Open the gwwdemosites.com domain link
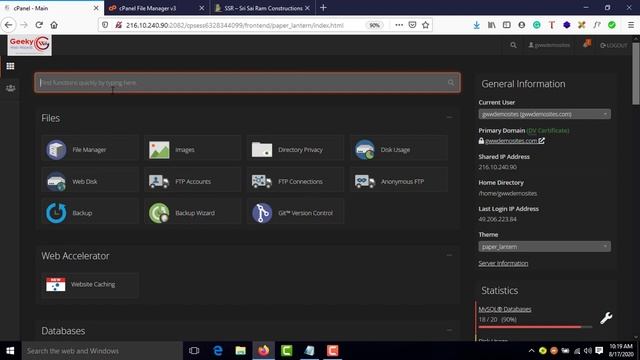Image resolution: width=640 pixels, height=360 pixels. pyautogui.click(x=511, y=141)
